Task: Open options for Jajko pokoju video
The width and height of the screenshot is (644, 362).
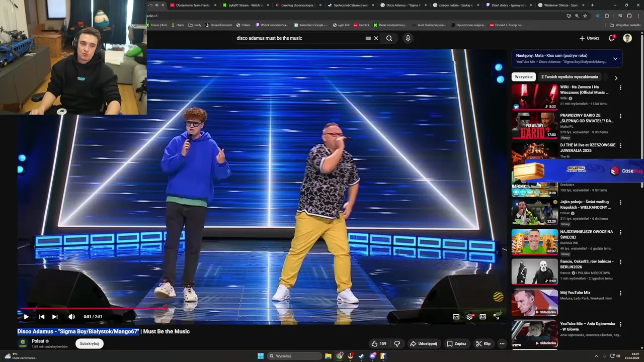Action: [620, 203]
